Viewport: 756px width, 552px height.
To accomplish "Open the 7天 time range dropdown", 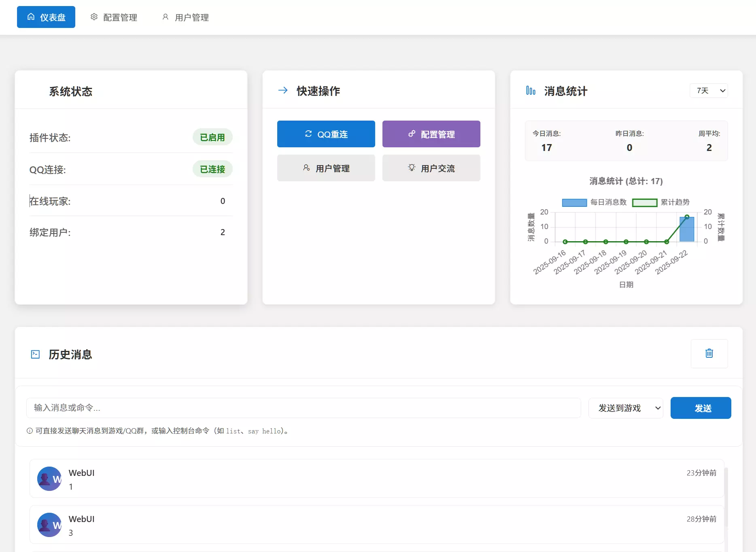I will [709, 91].
